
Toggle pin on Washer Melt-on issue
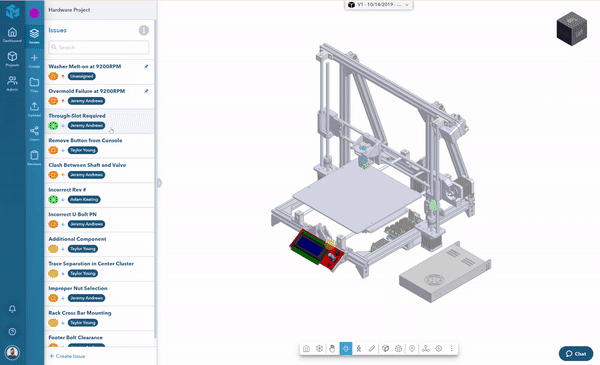[146, 67]
